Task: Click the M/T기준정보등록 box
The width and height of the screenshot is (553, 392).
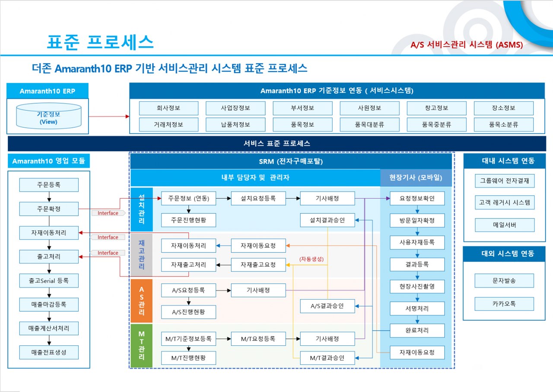Action: point(188,338)
